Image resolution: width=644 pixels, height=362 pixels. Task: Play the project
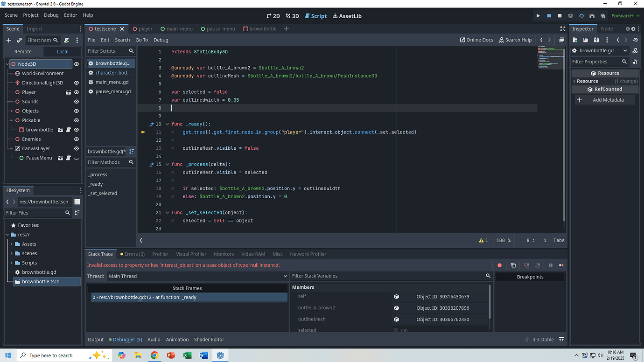coord(538,15)
